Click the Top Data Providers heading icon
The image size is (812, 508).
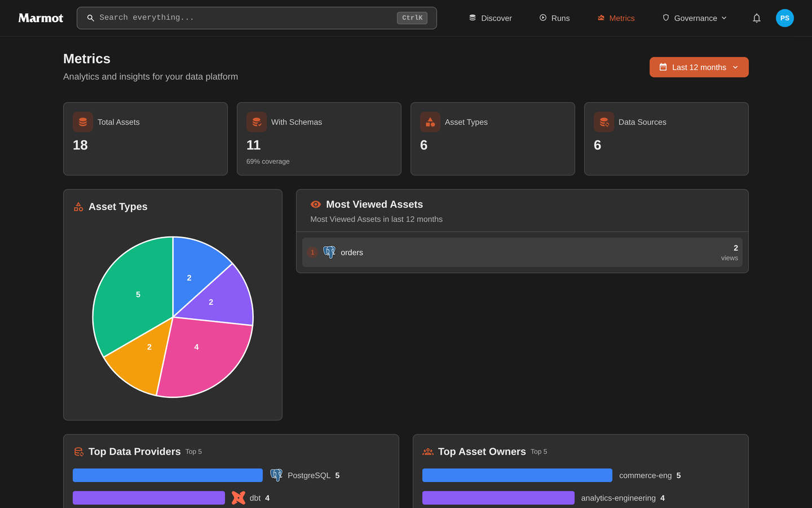click(79, 452)
